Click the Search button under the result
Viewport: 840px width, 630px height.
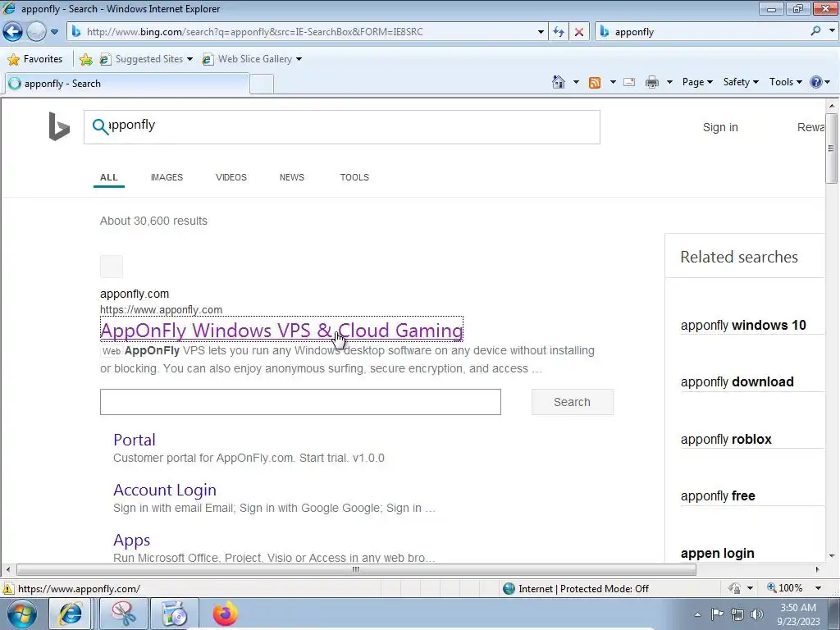click(x=572, y=402)
